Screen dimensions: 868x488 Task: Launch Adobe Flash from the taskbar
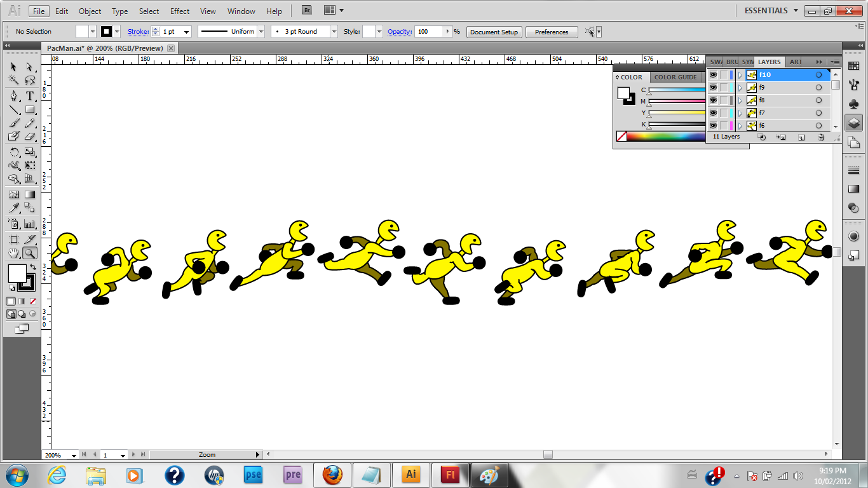(450, 475)
